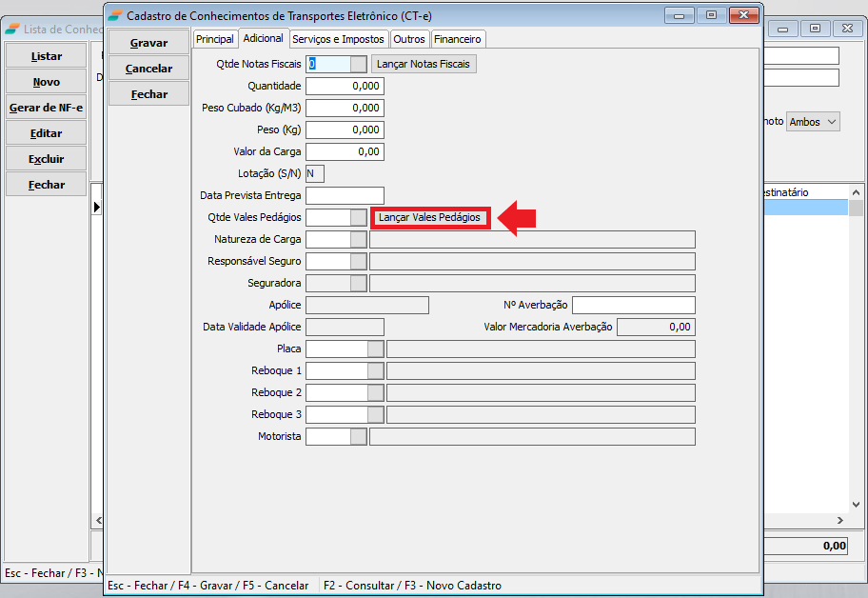The width and height of the screenshot is (868, 598).
Task: Click the lookup button beside Qtde Notas Fiscais
Action: (358, 64)
